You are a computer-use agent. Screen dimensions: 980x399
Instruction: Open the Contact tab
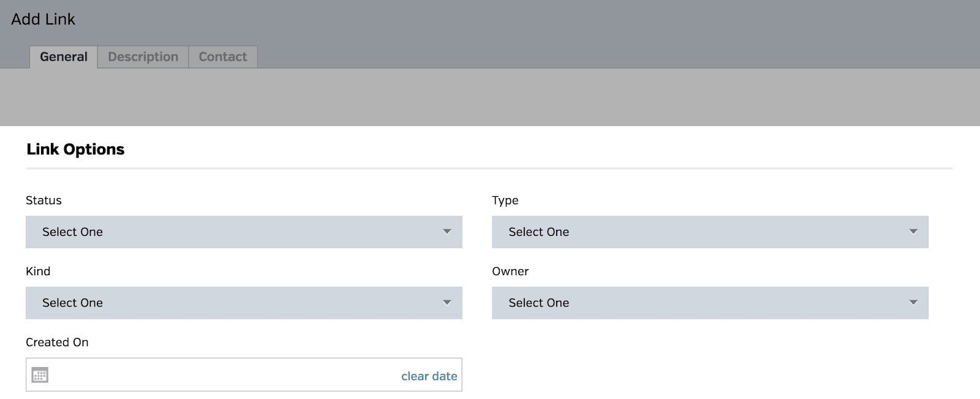click(x=223, y=57)
